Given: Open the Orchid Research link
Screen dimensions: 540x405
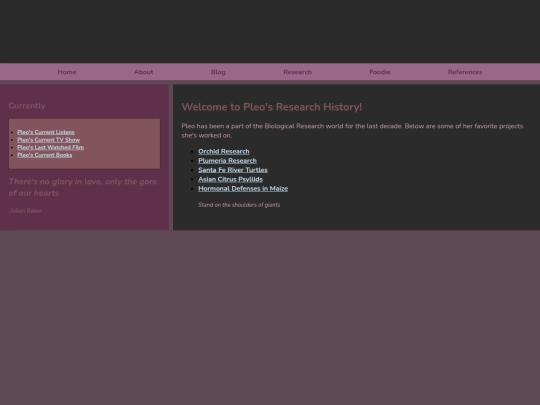Looking at the screenshot, I should [224, 152].
